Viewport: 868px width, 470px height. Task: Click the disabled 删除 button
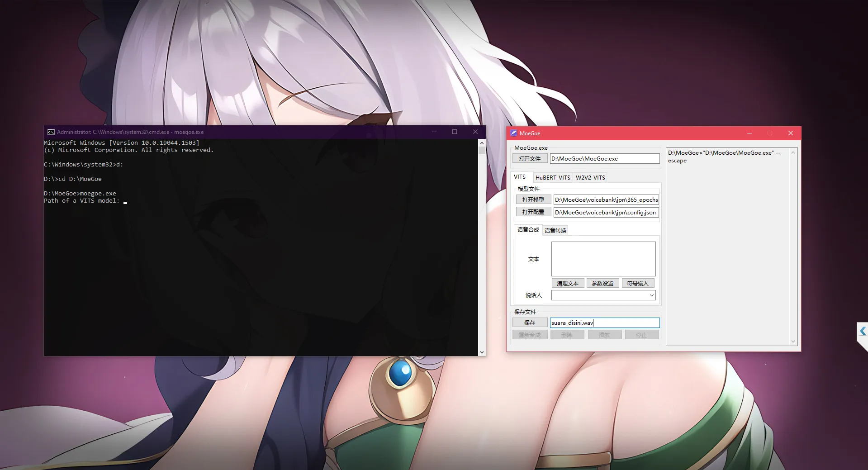point(567,335)
